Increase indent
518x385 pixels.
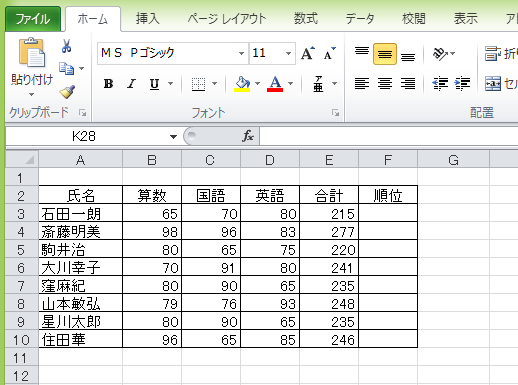coord(463,83)
